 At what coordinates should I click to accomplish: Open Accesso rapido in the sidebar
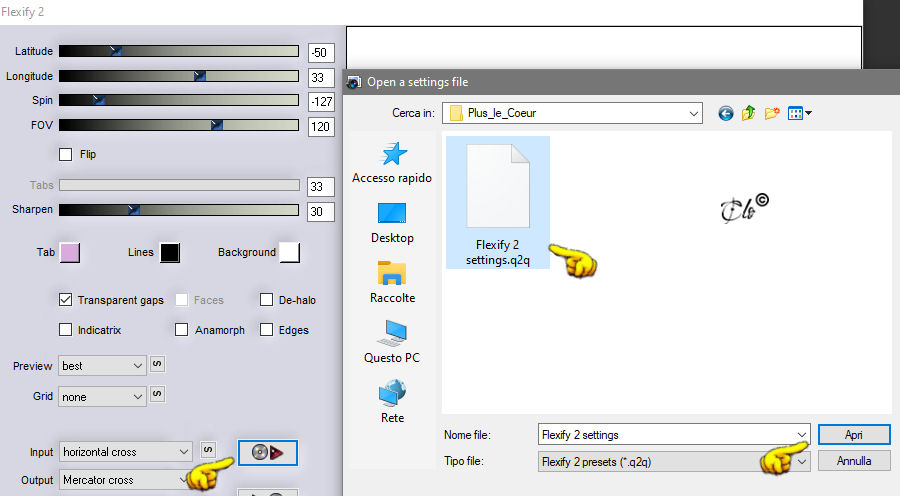point(392,163)
